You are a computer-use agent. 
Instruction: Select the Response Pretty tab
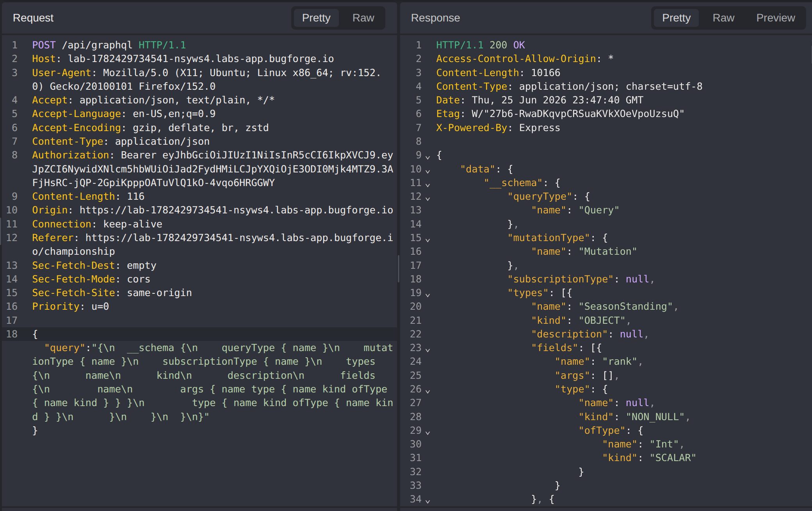click(x=676, y=18)
